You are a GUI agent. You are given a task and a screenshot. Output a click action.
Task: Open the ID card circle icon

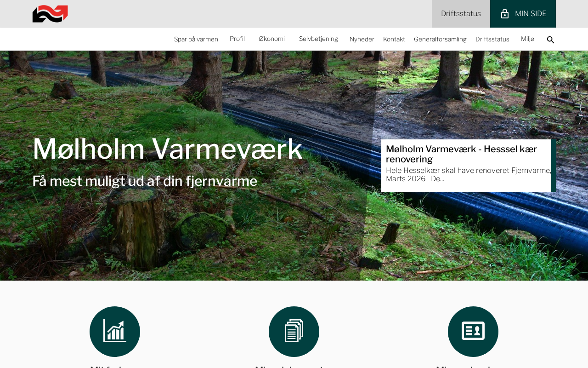click(x=473, y=332)
